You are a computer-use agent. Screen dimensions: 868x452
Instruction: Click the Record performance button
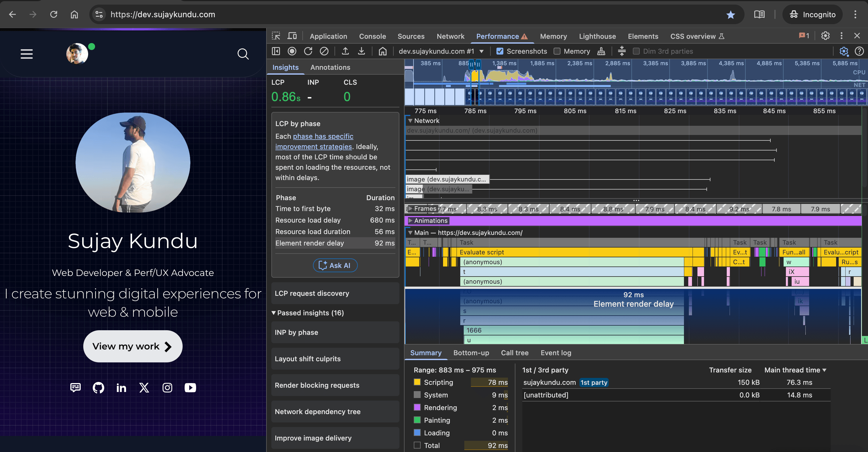[x=292, y=51]
